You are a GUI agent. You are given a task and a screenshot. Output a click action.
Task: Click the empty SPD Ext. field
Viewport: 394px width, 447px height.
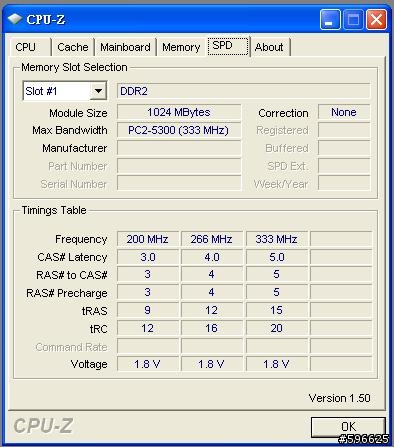[344, 166]
